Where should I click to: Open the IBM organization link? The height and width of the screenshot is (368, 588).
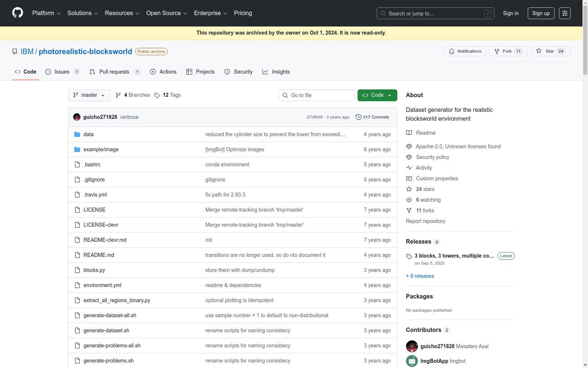pyautogui.click(x=27, y=52)
